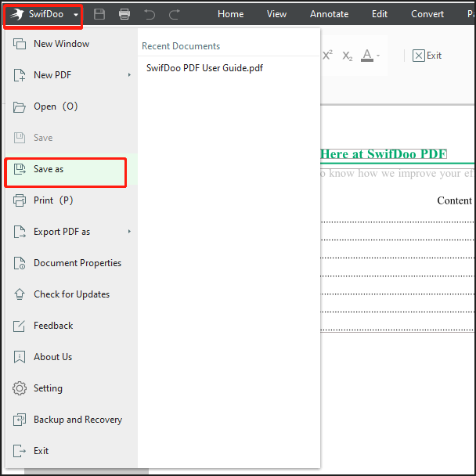The width and height of the screenshot is (476, 476).
Task: Choose Check for Updates entry
Action: tap(72, 294)
